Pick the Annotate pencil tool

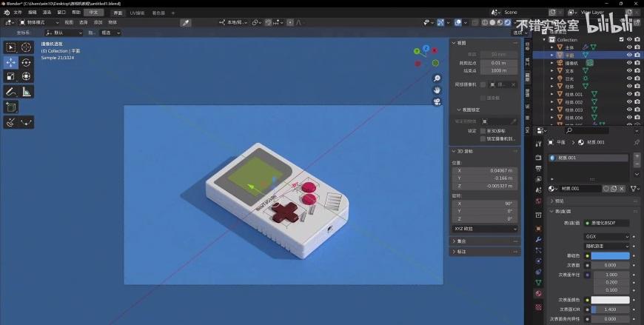pos(11,92)
